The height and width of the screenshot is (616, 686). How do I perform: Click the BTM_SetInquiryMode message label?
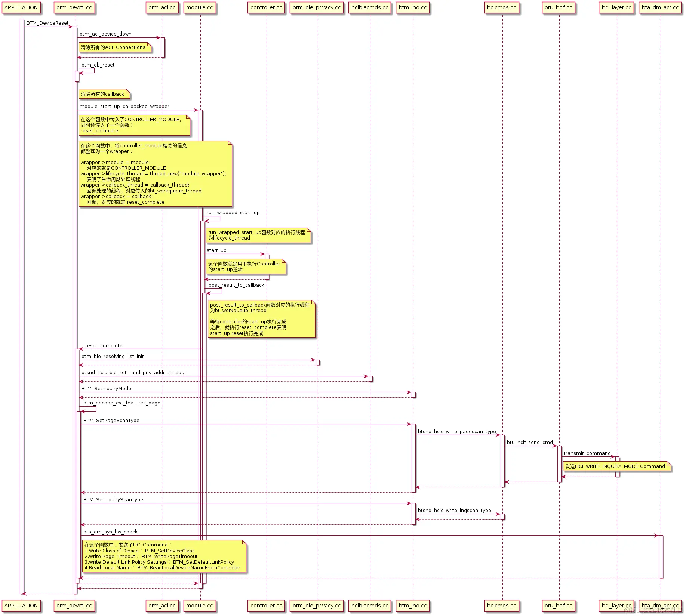(106, 388)
